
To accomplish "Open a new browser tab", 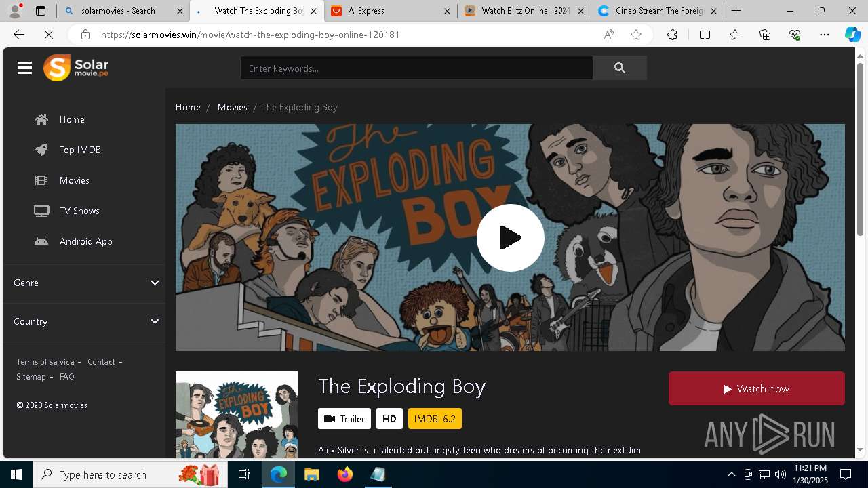I will [x=736, y=11].
